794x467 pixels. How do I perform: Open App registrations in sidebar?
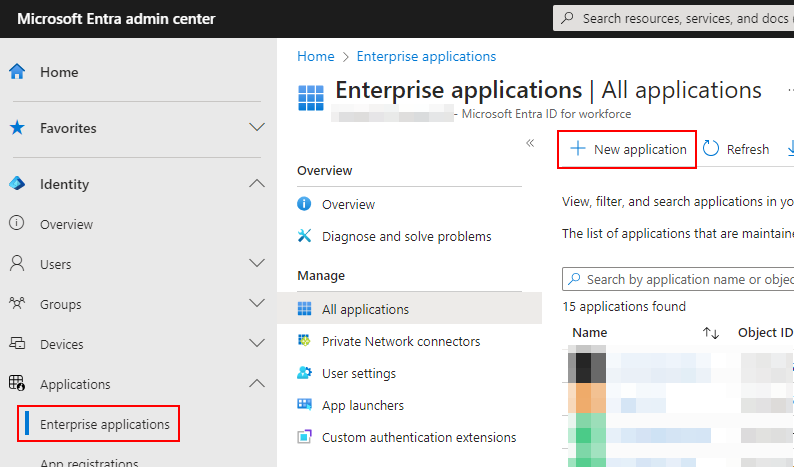pos(89,462)
